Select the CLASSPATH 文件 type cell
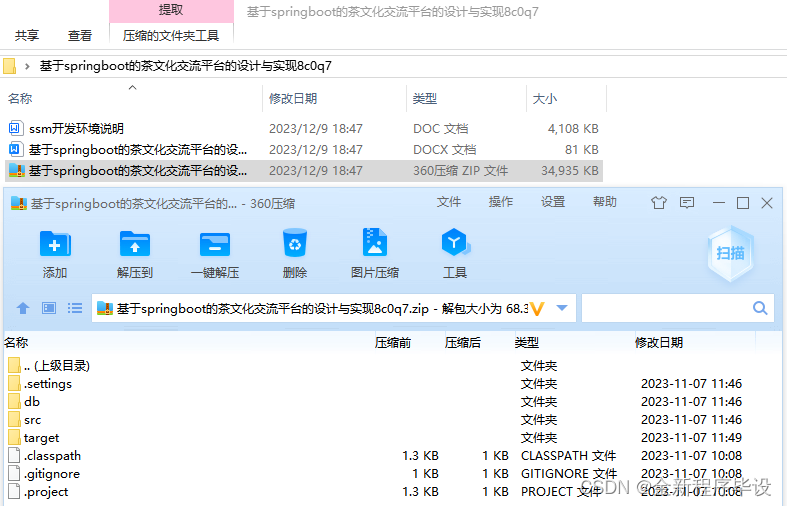This screenshot has width=787, height=506. click(x=568, y=455)
